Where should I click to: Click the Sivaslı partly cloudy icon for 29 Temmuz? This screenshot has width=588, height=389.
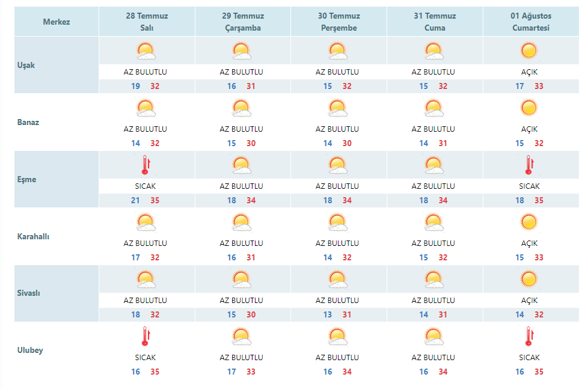(242, 280)
